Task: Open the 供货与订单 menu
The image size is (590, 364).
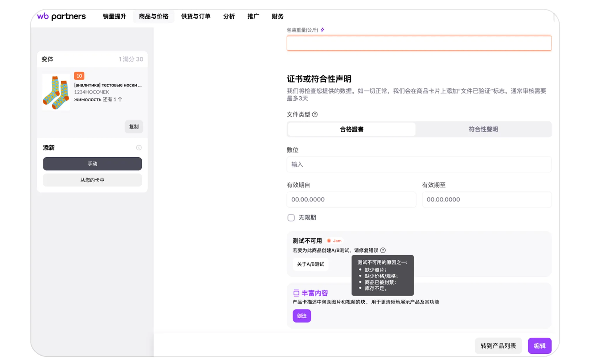Action: 195,16
